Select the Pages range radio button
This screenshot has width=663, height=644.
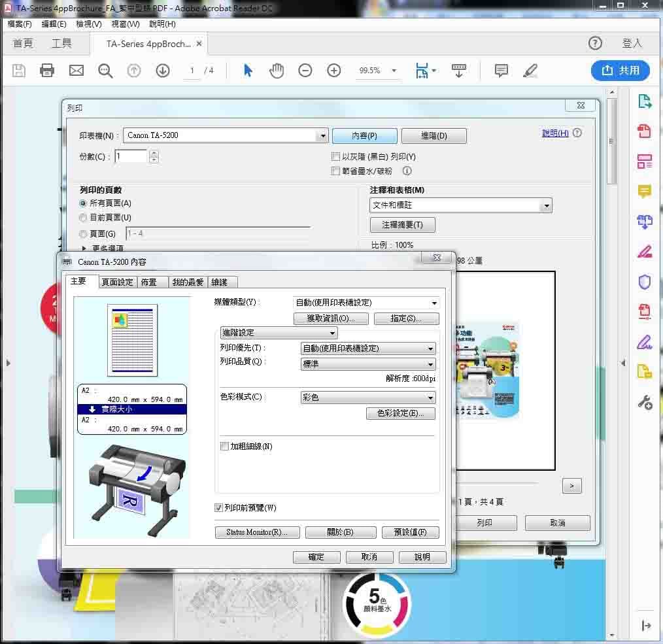tap(83, 234)
